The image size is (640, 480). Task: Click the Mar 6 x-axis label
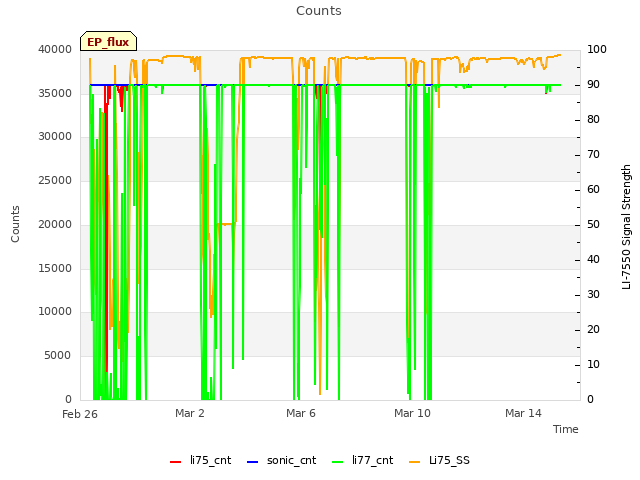click(301, 413)
